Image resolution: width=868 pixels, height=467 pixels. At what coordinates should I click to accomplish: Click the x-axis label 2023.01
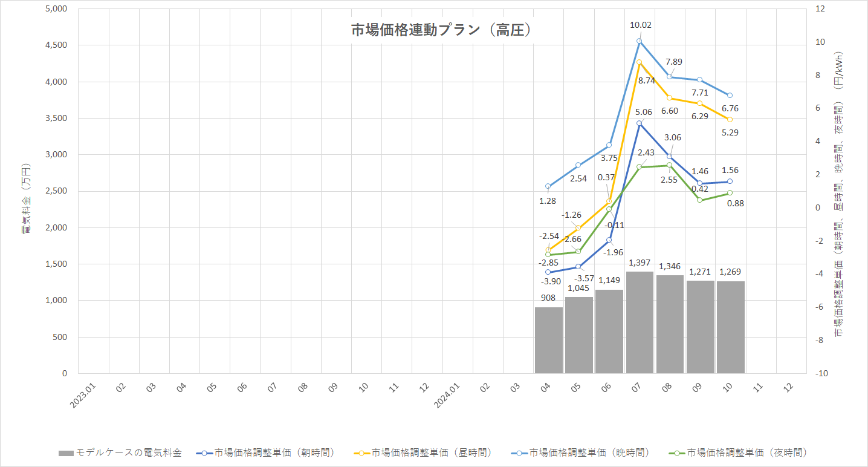point(83,394)
